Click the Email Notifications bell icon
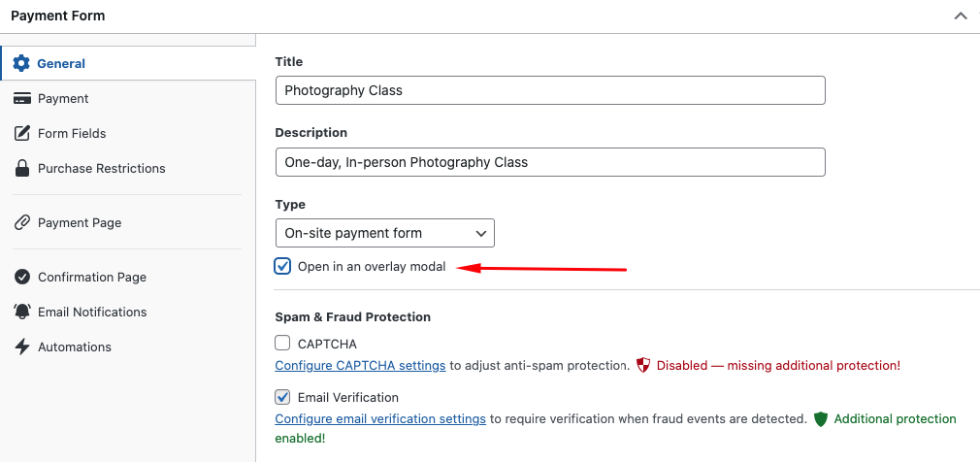Screen dimensions: 980x462 click(x=21, y=312)
